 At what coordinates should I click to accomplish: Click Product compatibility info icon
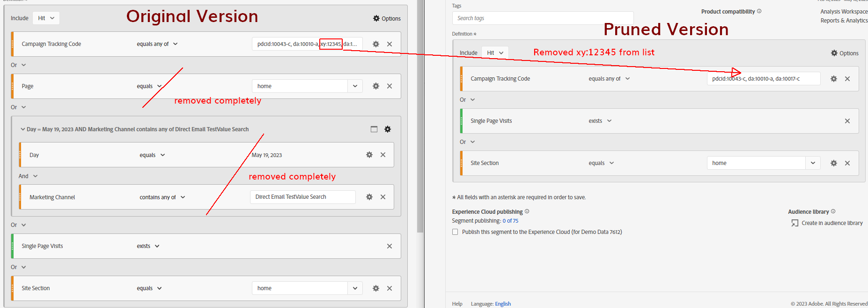click(x=759, y=11)
